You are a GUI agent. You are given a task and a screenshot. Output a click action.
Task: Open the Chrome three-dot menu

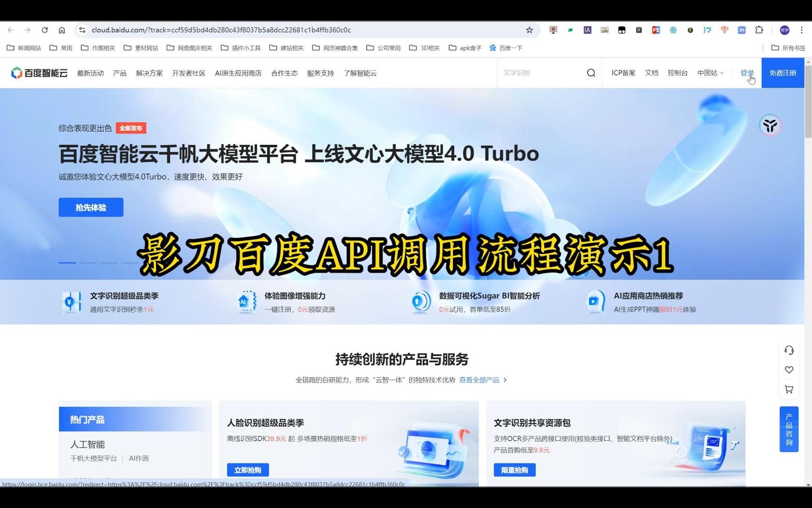tap(802, 30)
